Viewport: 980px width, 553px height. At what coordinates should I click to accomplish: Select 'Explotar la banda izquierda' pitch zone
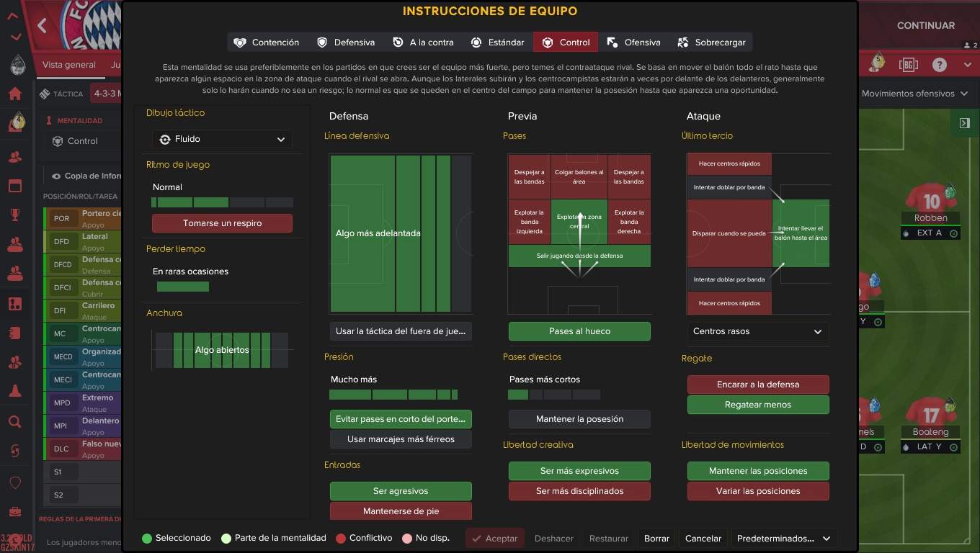point(529,222)
